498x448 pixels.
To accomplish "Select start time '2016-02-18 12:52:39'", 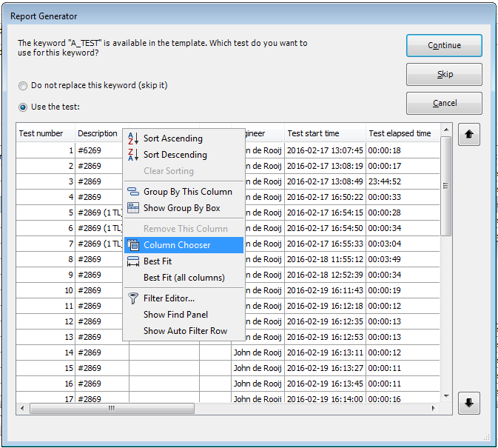I will (325, 275).
